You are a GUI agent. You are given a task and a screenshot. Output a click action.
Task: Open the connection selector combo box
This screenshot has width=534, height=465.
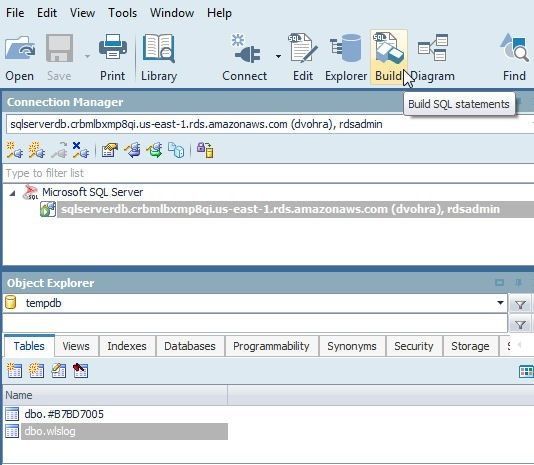(269, 124)
